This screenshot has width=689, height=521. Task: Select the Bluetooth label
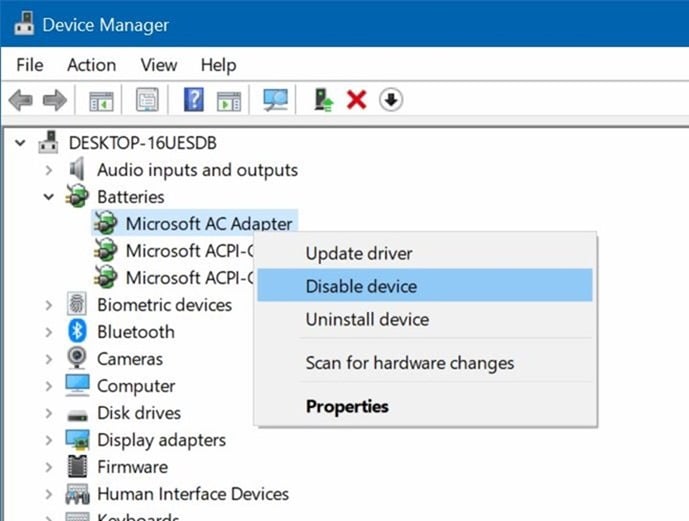136,332
